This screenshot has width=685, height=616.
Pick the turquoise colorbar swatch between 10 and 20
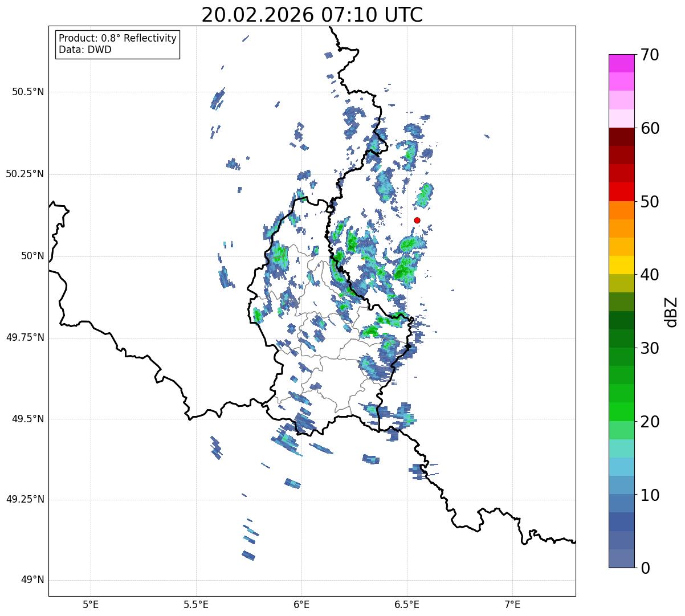[622, 448]
